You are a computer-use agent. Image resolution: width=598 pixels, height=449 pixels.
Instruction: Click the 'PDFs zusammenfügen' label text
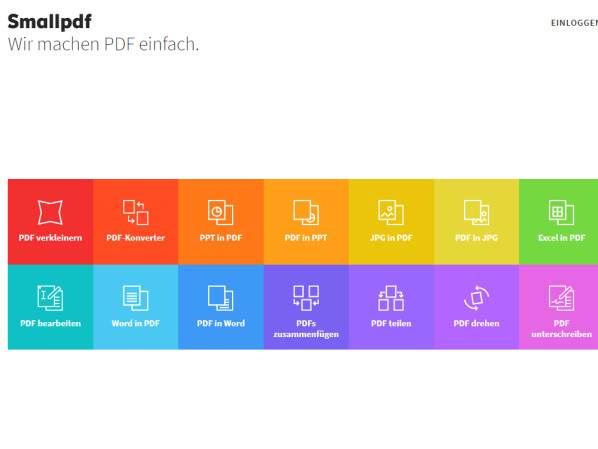click(306, 328)
